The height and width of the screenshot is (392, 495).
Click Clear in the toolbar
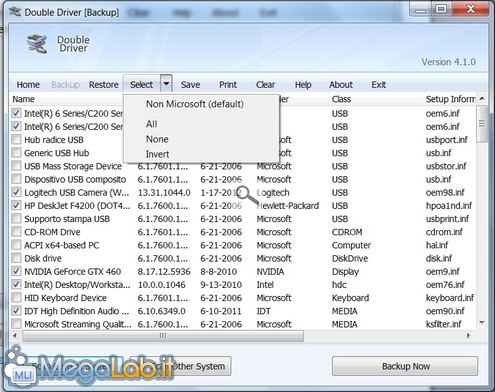(x=265, y=85)
